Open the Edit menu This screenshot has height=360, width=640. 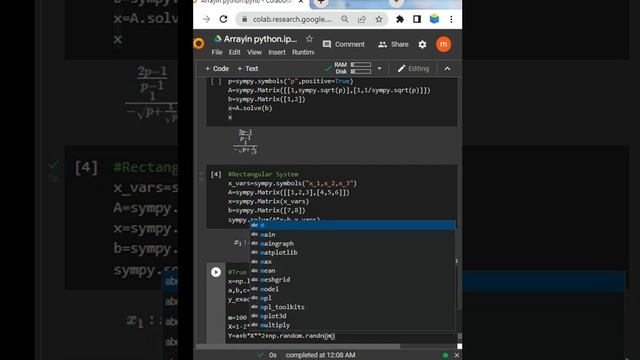pyautogui.click(x=234, y=52)
